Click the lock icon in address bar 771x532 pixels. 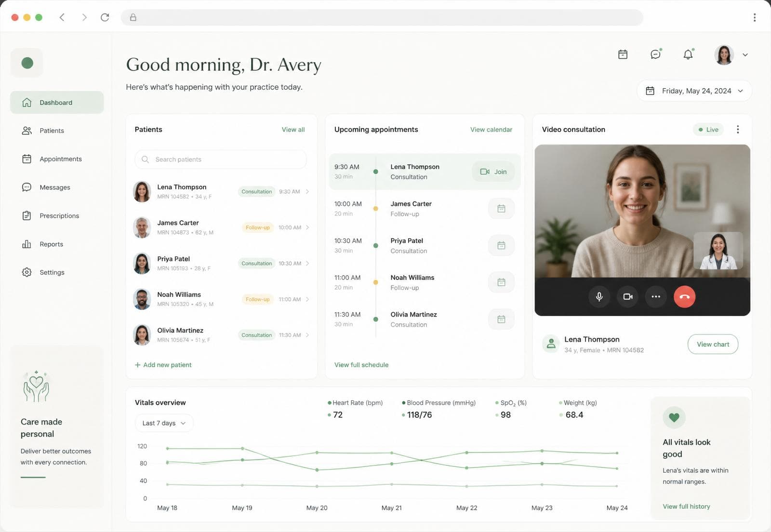(133, 17)
